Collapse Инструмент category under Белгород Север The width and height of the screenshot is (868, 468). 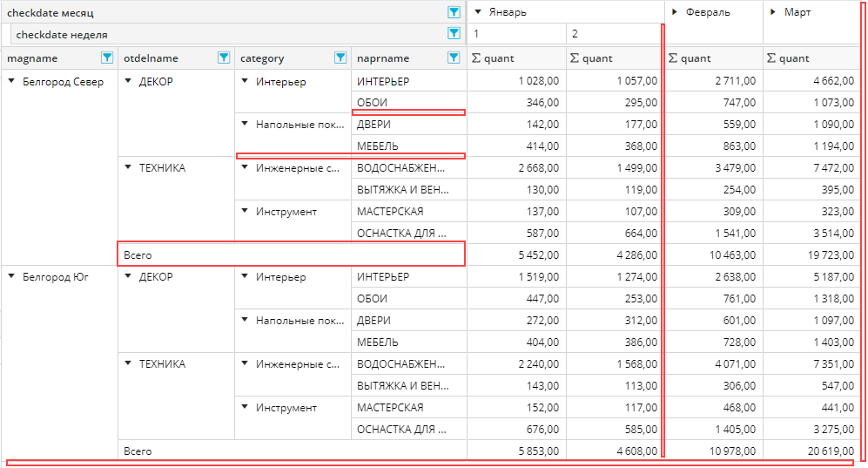[x=246, y=212]
